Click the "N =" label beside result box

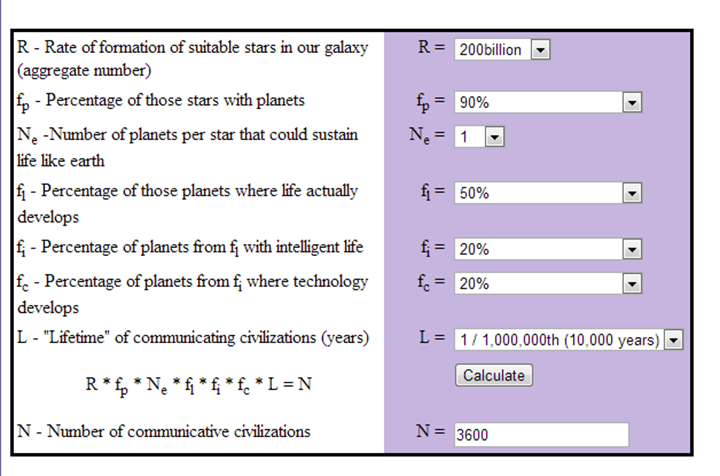[x=430, y=431]
